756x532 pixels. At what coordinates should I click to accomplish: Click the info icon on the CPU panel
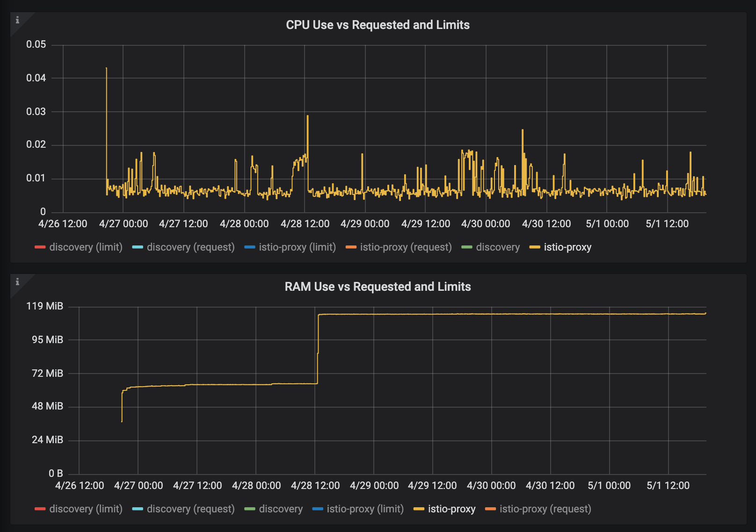(18, 21)
